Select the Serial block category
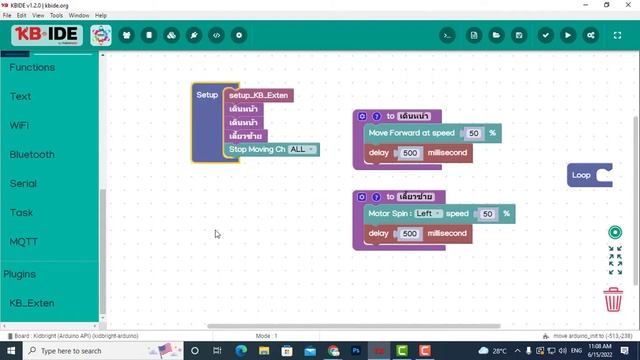Viewport: 640px width, 360px height. pos(23,184)
